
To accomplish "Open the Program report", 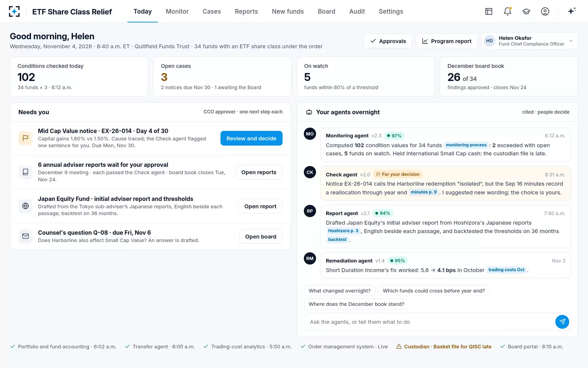I will [447, 41].
